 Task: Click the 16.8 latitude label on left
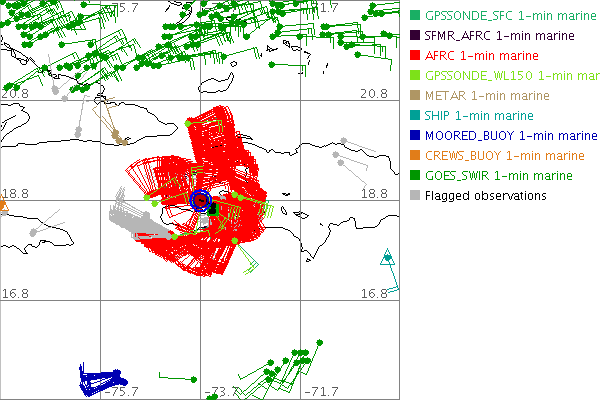(x=15, y=293)
